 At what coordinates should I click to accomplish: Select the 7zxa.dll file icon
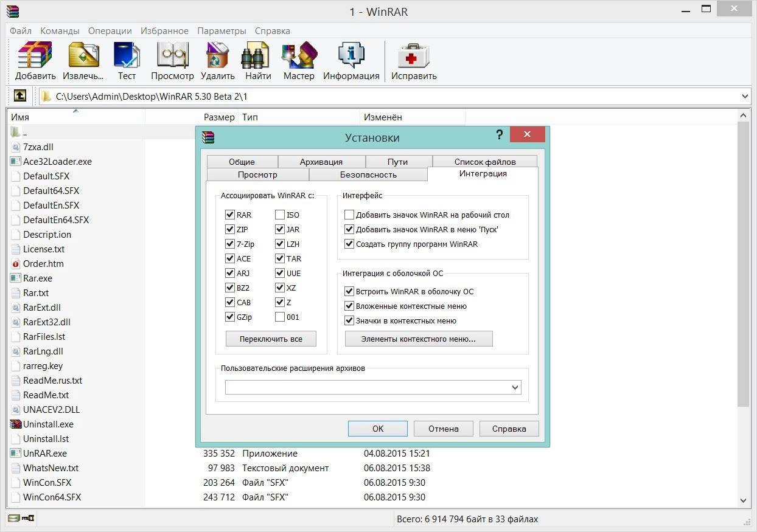tap(16, 147)
